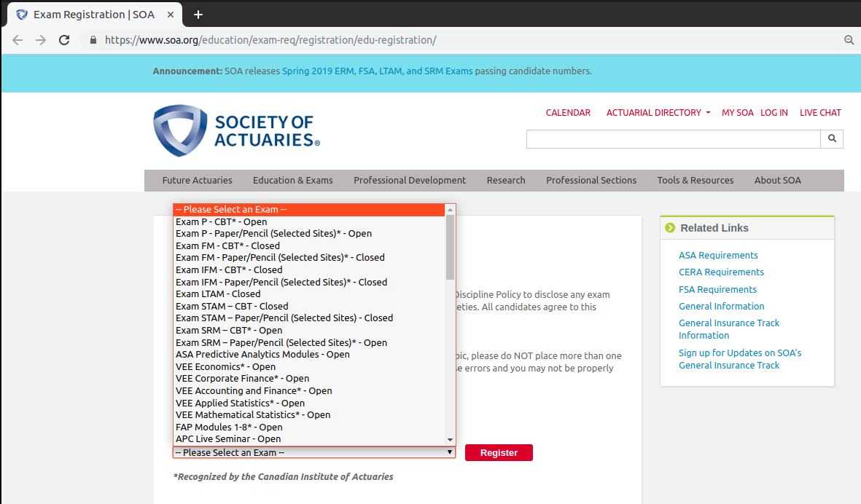Select 'VEE Applied Statistics* - Open' option
The height and width of the screenshot is (504, 861).
[309, 403]
